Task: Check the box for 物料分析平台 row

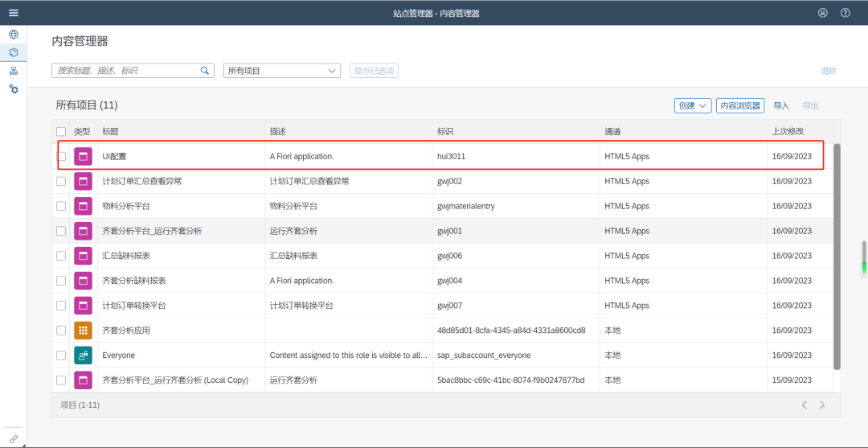Action: tap(61, 206)
